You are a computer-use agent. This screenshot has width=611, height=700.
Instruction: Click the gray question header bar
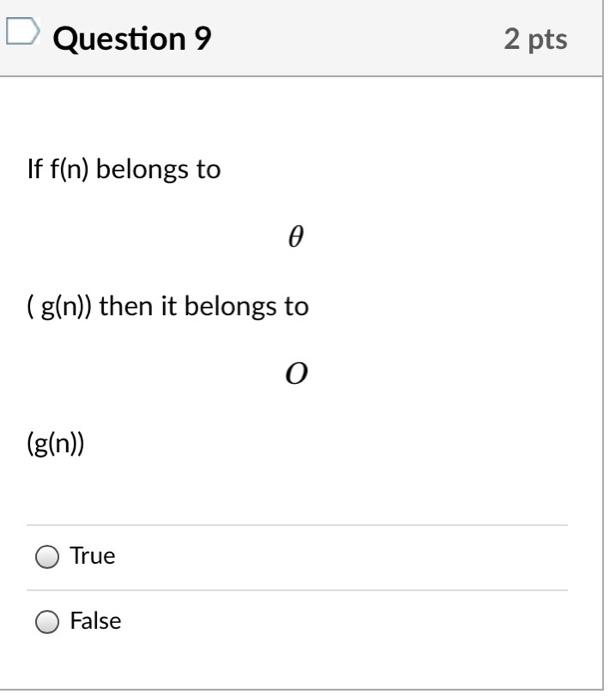pos(301,38)
